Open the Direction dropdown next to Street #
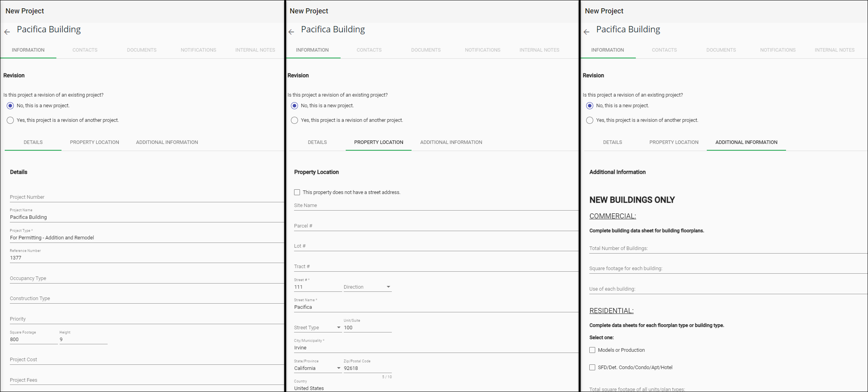 click(x=367, y=287)
